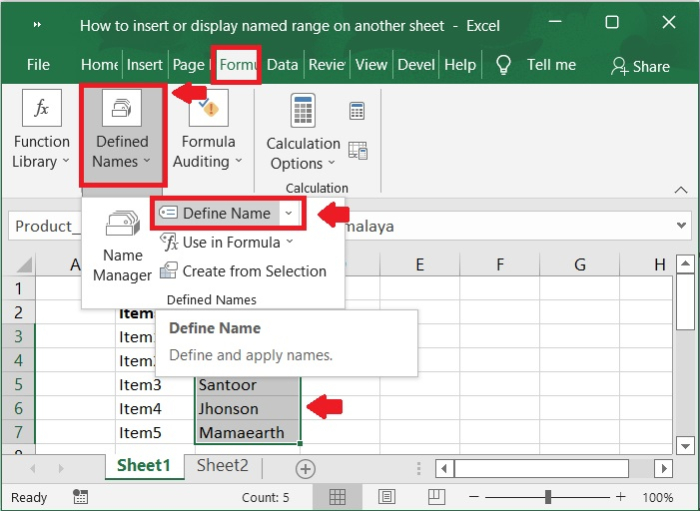Open the Review tab
Image resolution: width=700 pixels, height=511 pixels.
327,65
